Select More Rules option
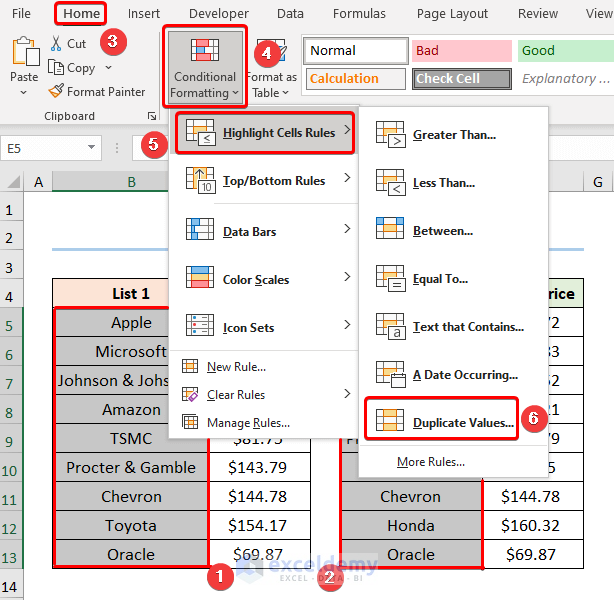 click(x=431, y=462)
